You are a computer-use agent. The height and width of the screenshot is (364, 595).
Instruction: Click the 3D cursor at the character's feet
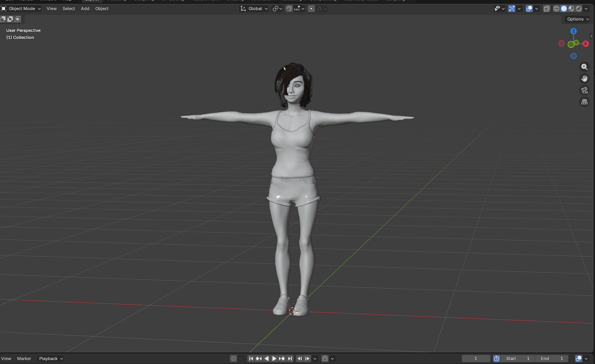[293, 311]
